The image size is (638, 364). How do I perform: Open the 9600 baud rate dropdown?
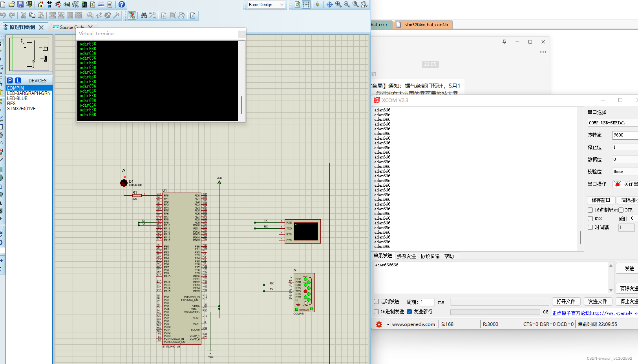click(x=625, y=135)
